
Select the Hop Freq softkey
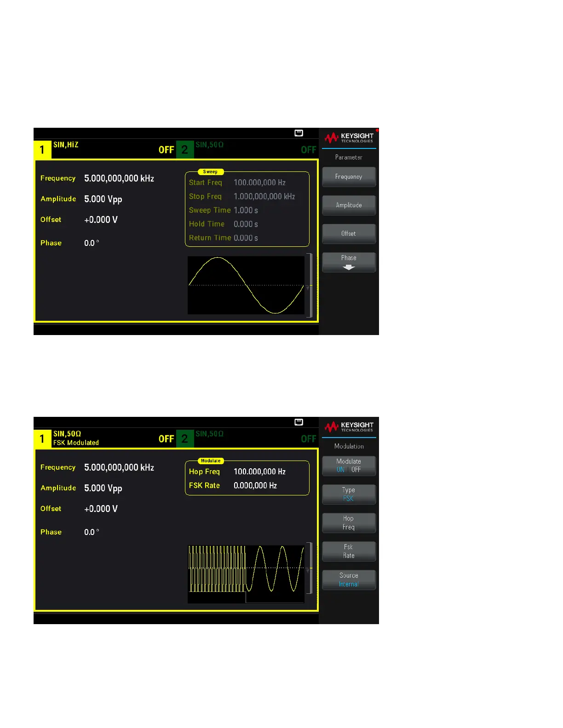click(349, 523)
